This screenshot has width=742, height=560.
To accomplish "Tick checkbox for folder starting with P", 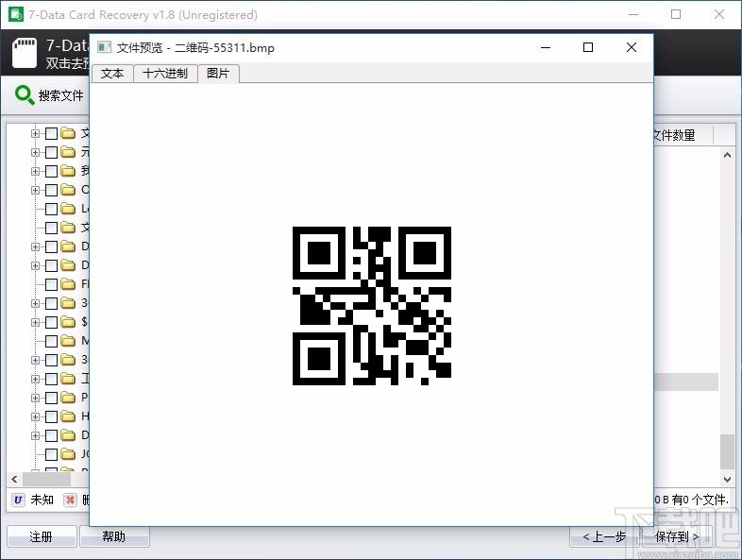I will [x=51, y=399].
